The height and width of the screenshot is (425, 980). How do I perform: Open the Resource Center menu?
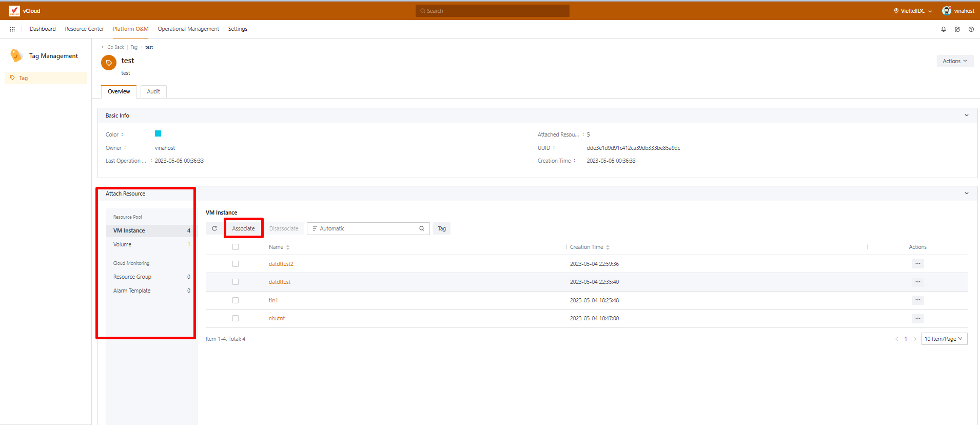84,29
